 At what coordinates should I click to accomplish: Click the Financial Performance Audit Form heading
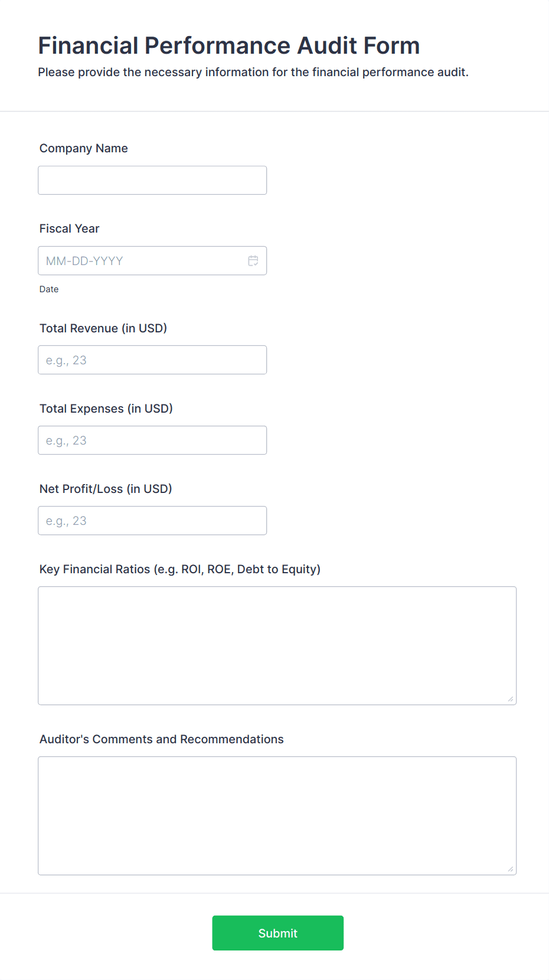229,45
